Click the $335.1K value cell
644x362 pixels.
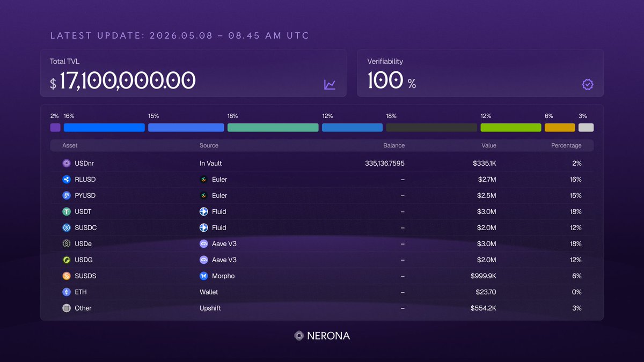(484, 163)
